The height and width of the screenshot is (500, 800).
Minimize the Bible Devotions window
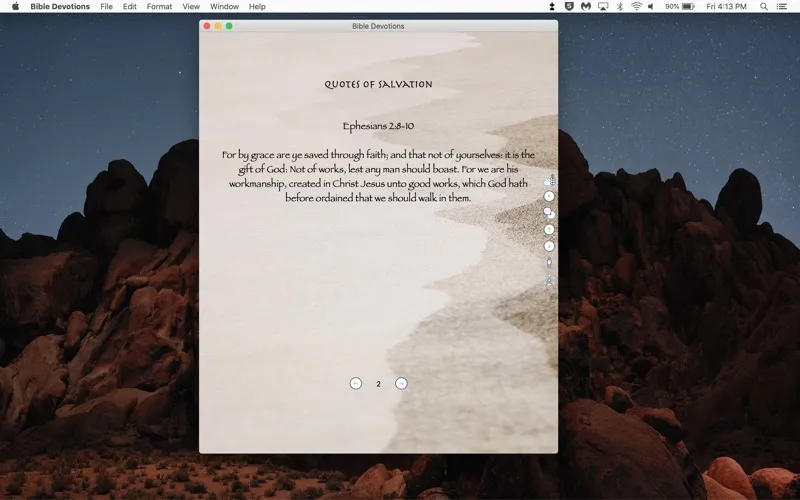click(x=218, y=26)
